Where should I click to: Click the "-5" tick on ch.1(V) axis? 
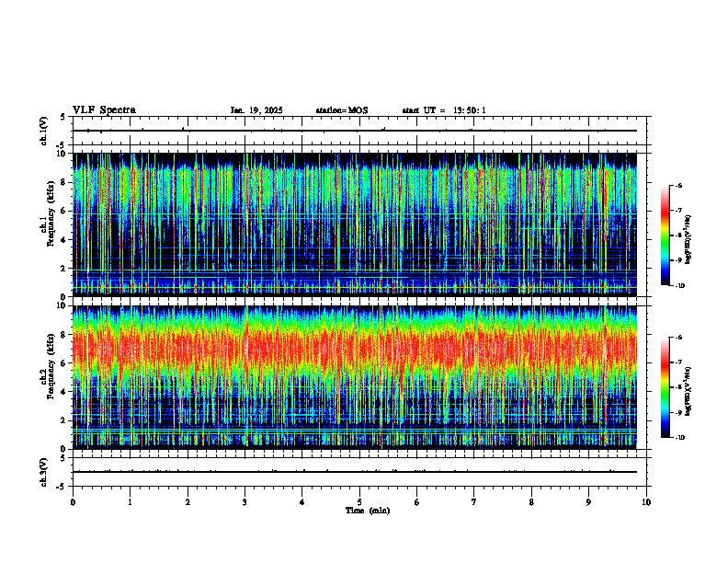(x=62, y=145)
